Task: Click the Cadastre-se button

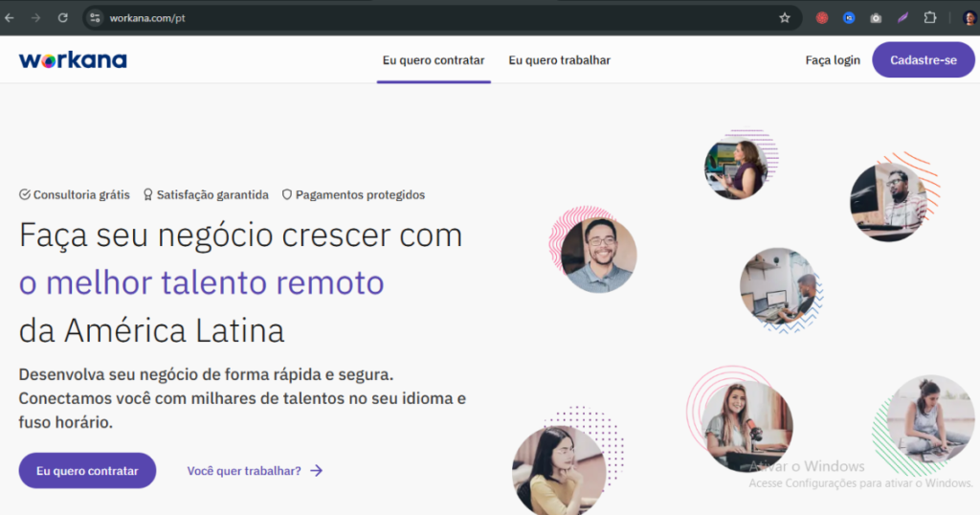Action: click(x=924, y=60)
